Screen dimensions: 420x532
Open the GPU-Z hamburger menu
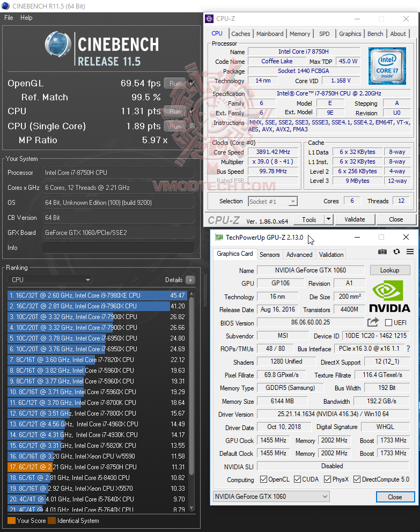(410, 252)
